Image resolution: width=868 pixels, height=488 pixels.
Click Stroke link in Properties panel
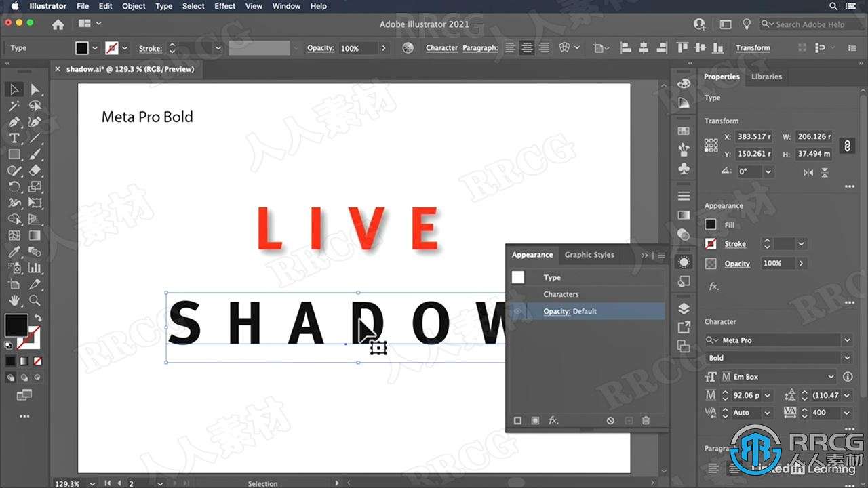coord(735,244)
